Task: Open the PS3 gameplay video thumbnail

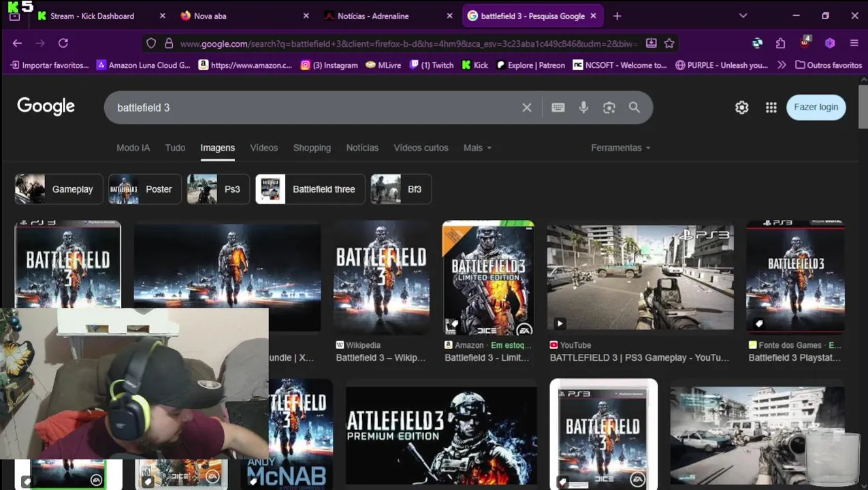Action: [641, 278]
